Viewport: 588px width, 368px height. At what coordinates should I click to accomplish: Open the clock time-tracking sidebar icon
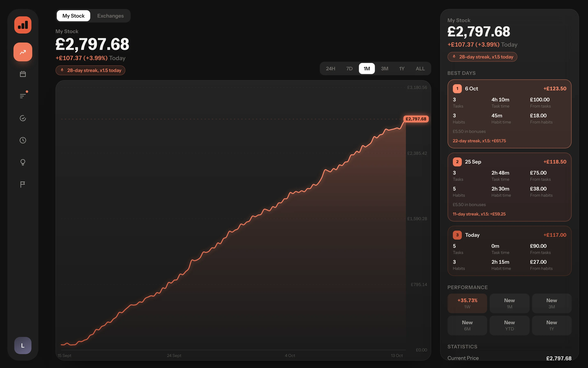(23, 140)
